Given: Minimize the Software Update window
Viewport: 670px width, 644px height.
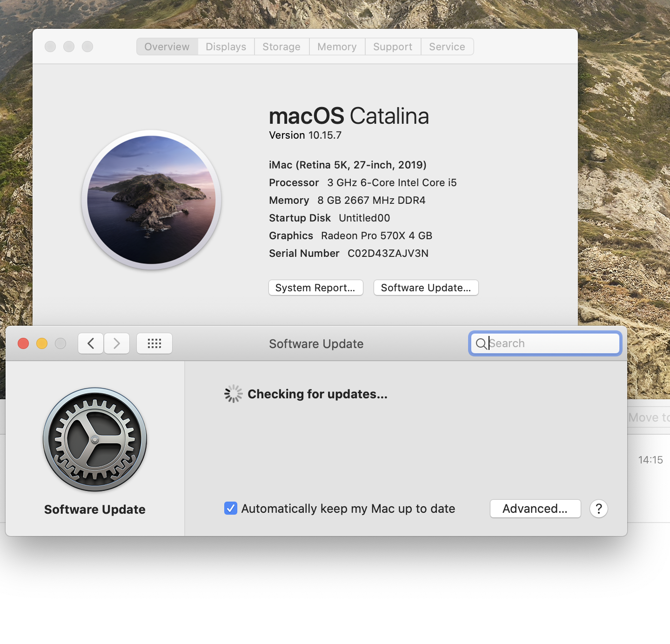Looking at the screenshot, I should click(x=42, y=343).
